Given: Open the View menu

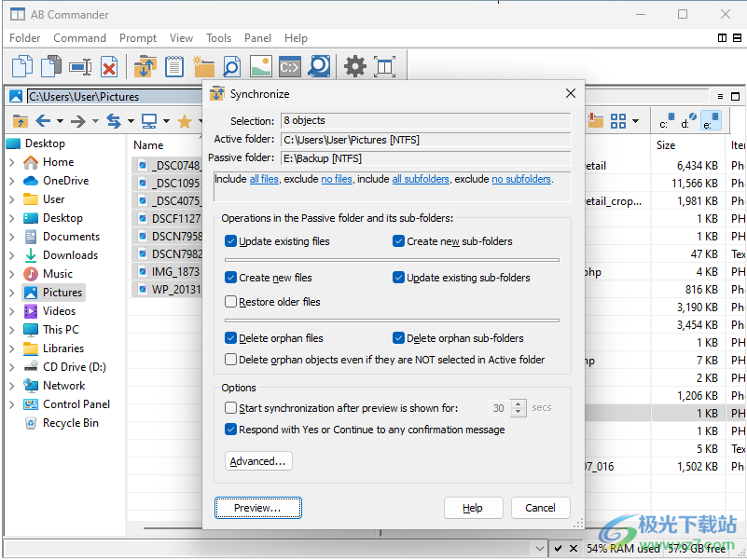Looking at the screenshot, I should point(182,38).
